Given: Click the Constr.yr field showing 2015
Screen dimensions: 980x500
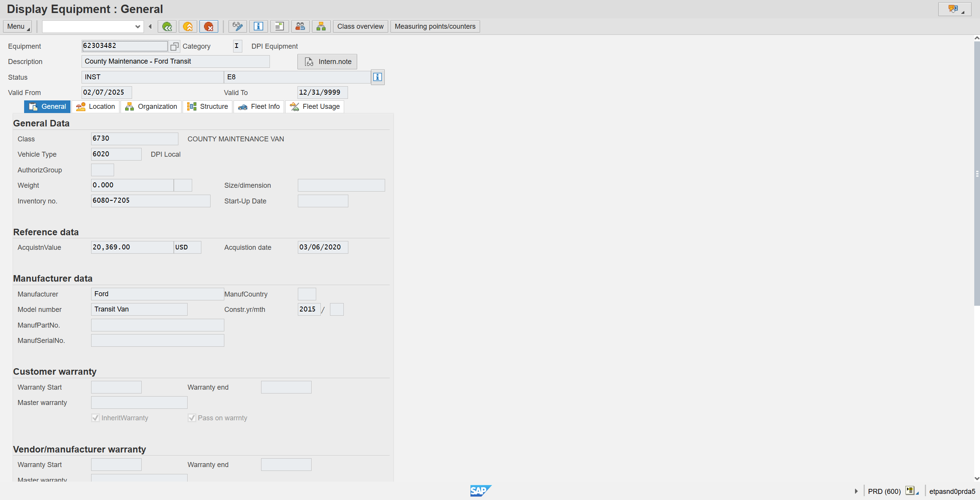Looking at the screenshot, I should 309,309.
